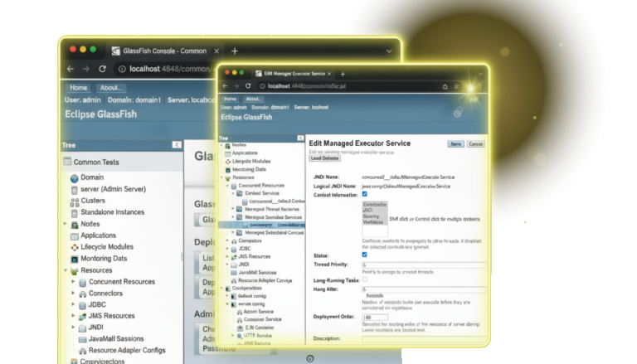Expand JNDI in back window tree
637x364 pixels.
73,327
